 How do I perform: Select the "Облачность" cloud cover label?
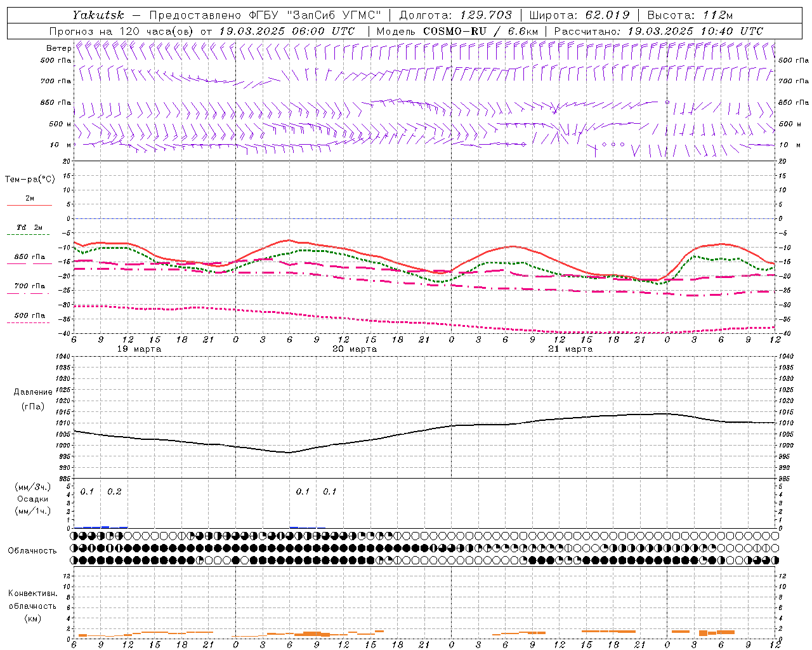pyautogui.click(x=32, y=550)
